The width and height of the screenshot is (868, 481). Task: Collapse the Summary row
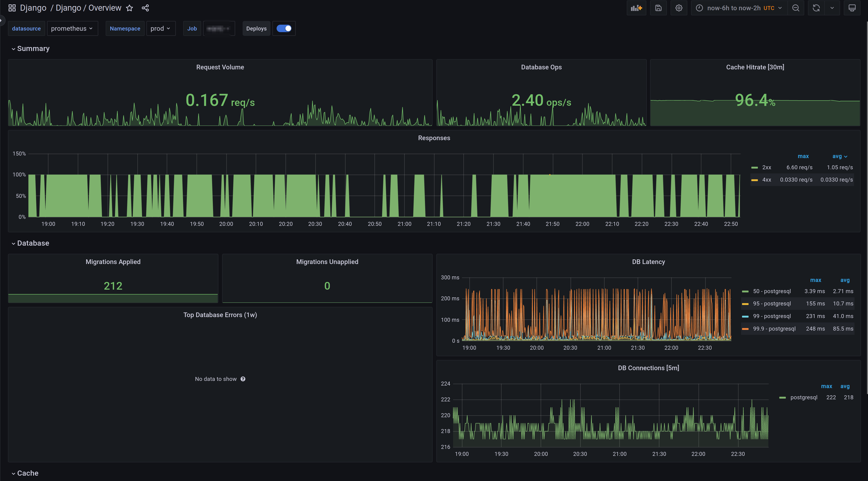pos(33,49)
